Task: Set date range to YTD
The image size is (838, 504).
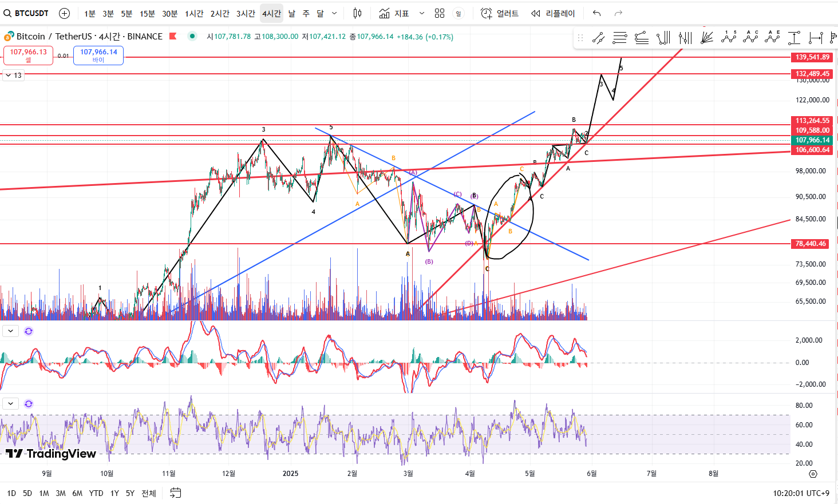Action: point(96,493)
